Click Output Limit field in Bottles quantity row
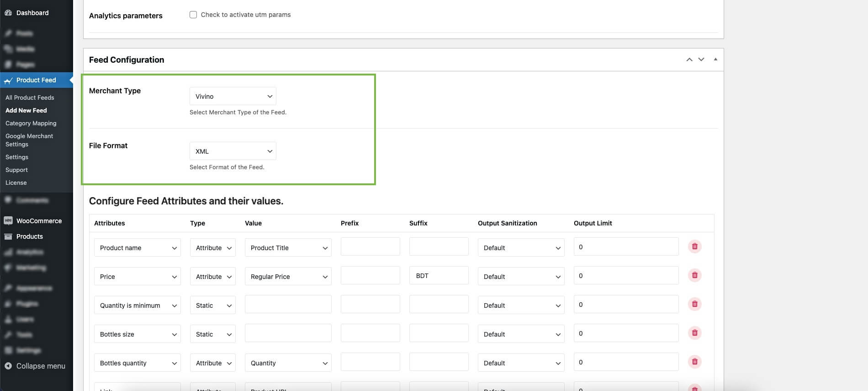The image size is (868, 391). click(626, 362)
